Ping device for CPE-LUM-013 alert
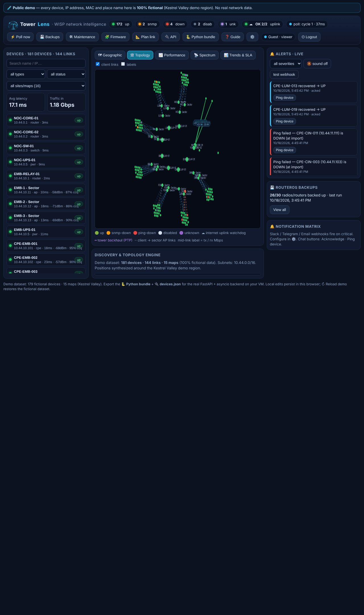 285,98
